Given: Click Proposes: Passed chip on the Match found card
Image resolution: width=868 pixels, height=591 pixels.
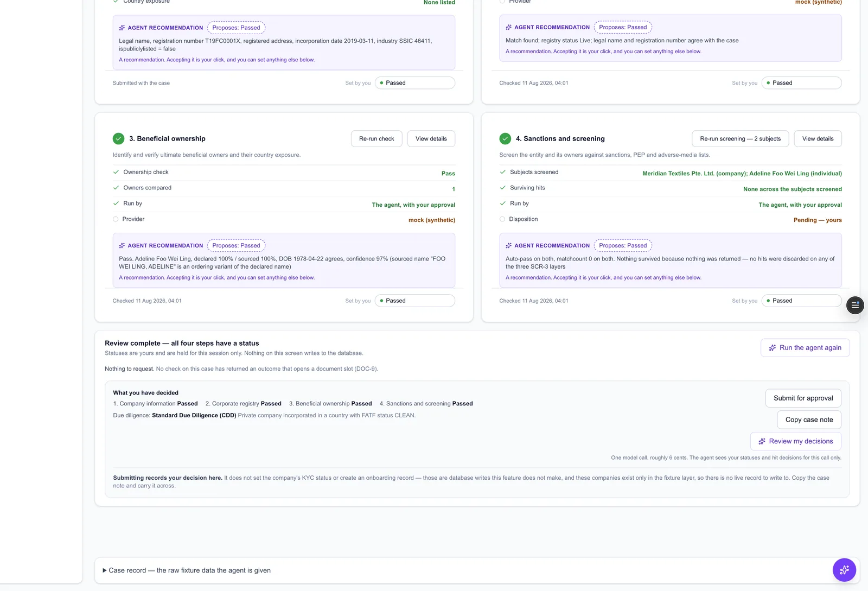Looking at the screenshot, I should point(623,27).
